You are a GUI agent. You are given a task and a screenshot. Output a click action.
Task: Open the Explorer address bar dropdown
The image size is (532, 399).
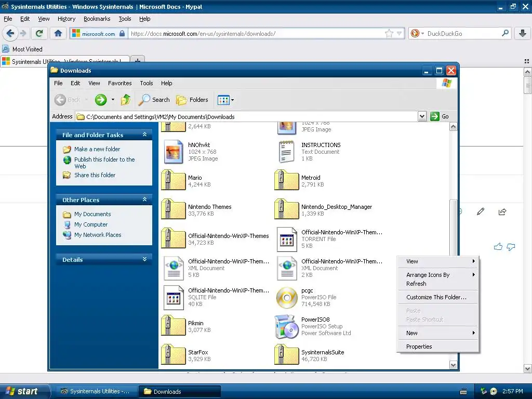pyautogui.click(x=422, y=116)
